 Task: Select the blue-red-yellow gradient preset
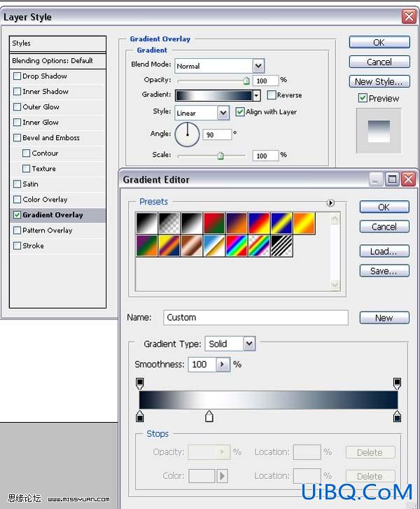coord(259,223)
